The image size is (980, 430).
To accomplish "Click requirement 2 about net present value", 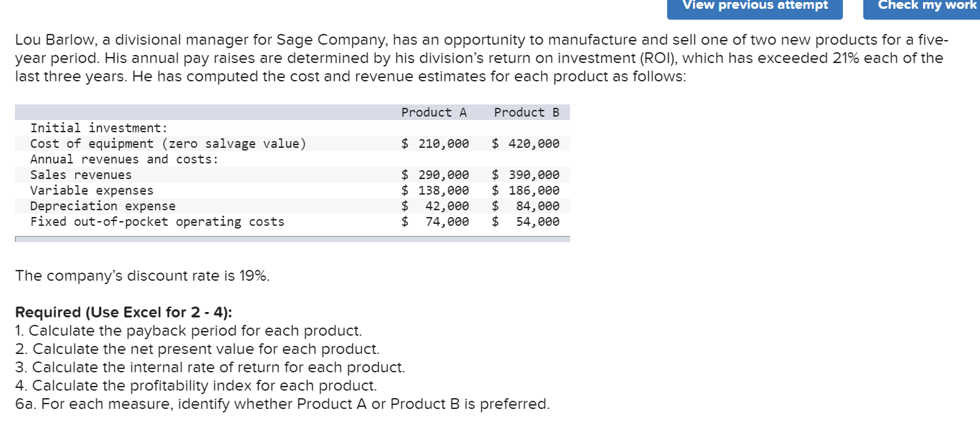I will pos(197,349).
